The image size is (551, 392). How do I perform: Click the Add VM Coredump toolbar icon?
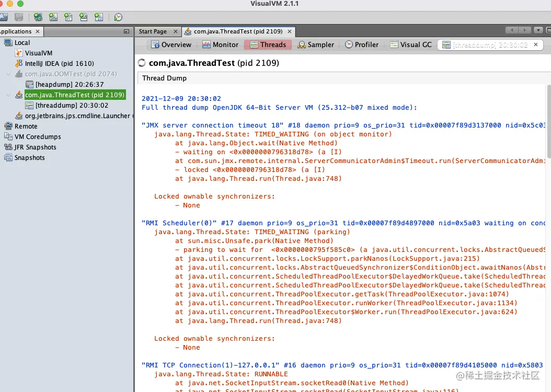(x=68, y=17)
